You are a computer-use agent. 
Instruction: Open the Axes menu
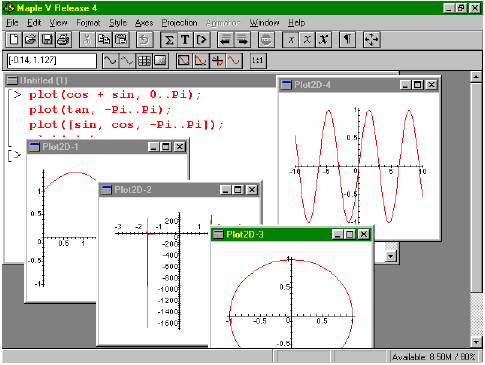[144, 23]
